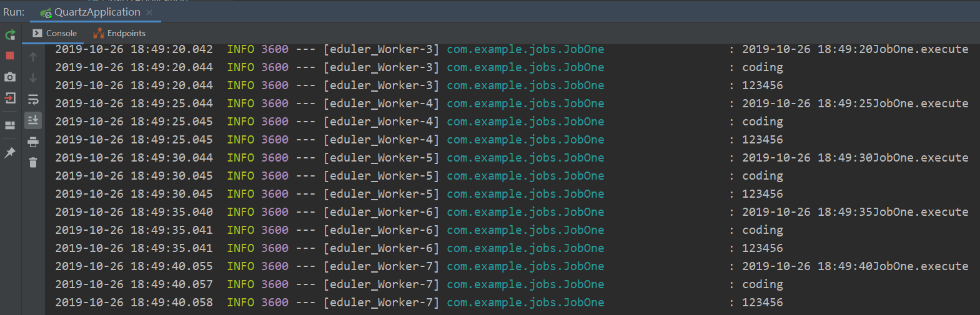This screenshot has height=315, width=980.
Task: Click [eduler_Worker-5] in the 18:49:30.044 row
Action: click(x=381, y=158)
